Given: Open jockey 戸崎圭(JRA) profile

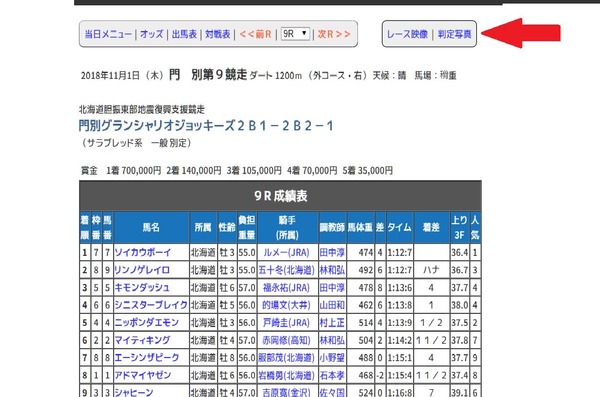Looking at the screenshot, I should click(x=286, y=323).
